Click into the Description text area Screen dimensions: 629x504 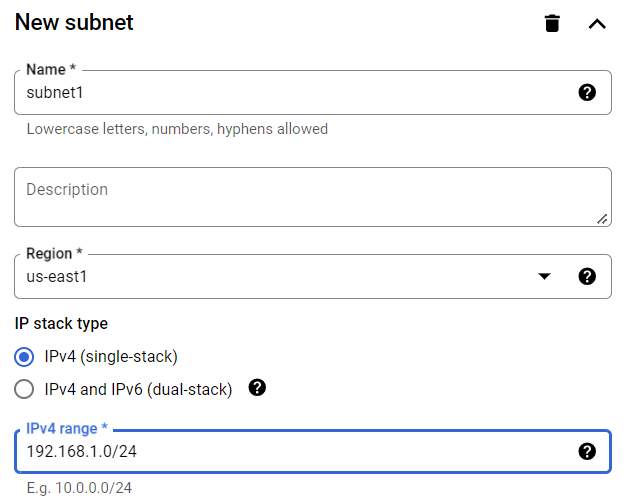pos(300,196)
